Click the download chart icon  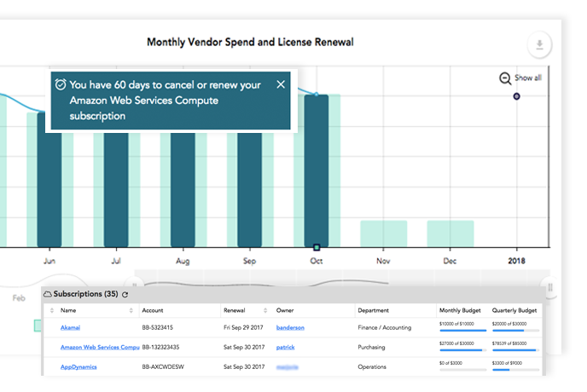(539, 44)
